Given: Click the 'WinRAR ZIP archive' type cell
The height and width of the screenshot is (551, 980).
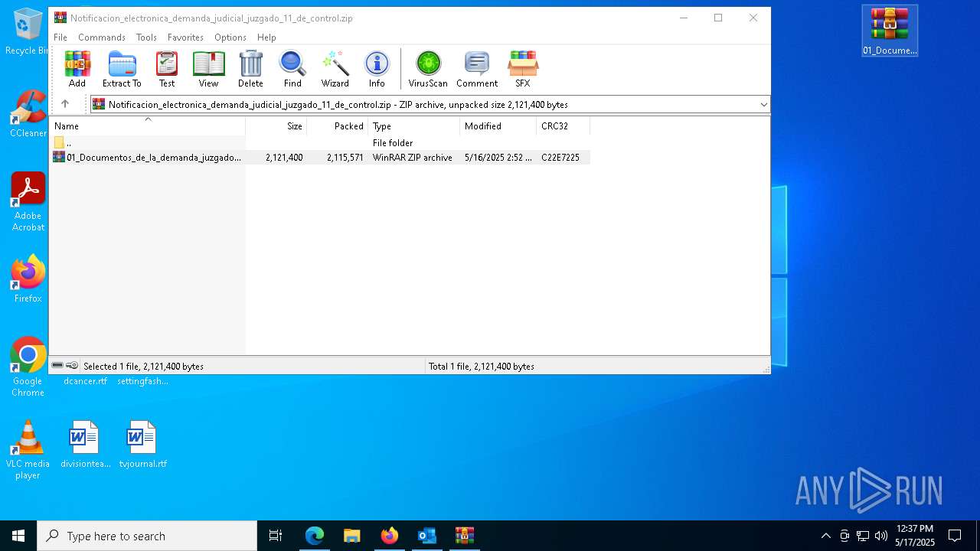Looking at the screenshot, I should coord(413,158).
